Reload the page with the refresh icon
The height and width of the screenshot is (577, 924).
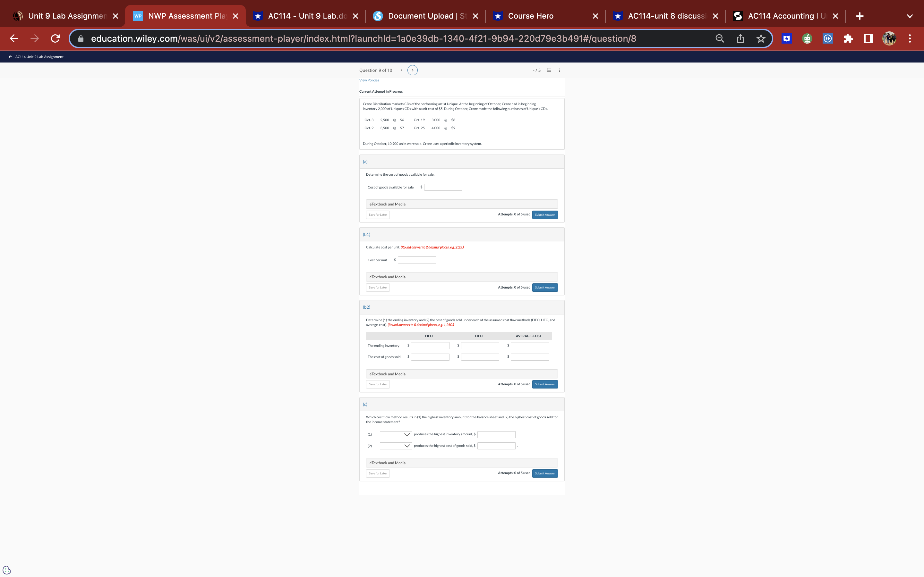[x=55, y=38]
